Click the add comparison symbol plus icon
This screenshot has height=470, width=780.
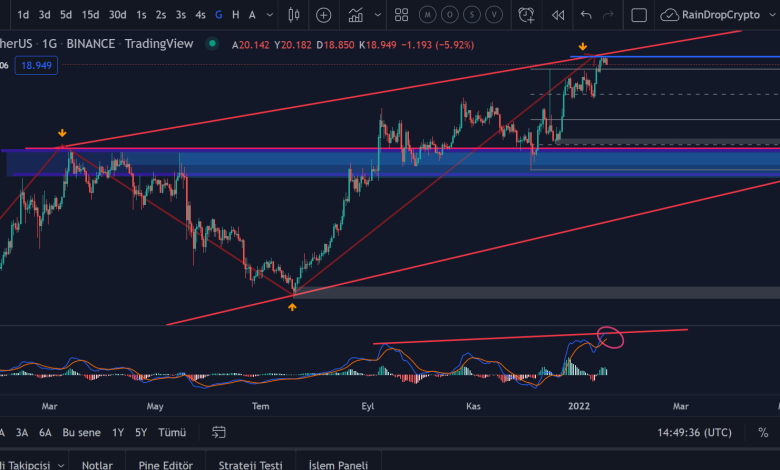click(x=324, y=15)
